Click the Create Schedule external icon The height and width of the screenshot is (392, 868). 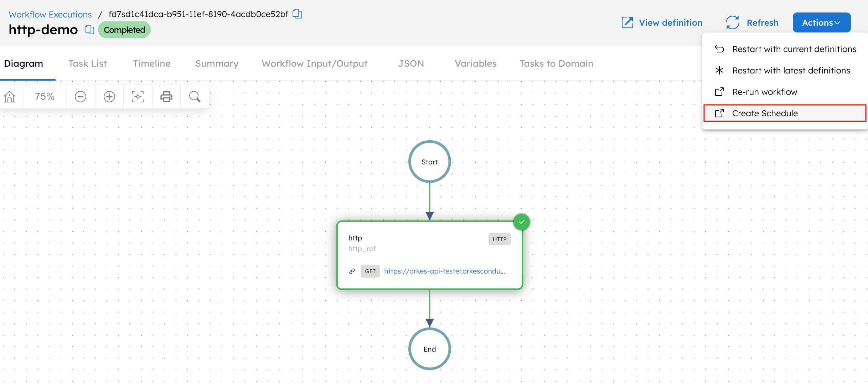tap(719, 113)
